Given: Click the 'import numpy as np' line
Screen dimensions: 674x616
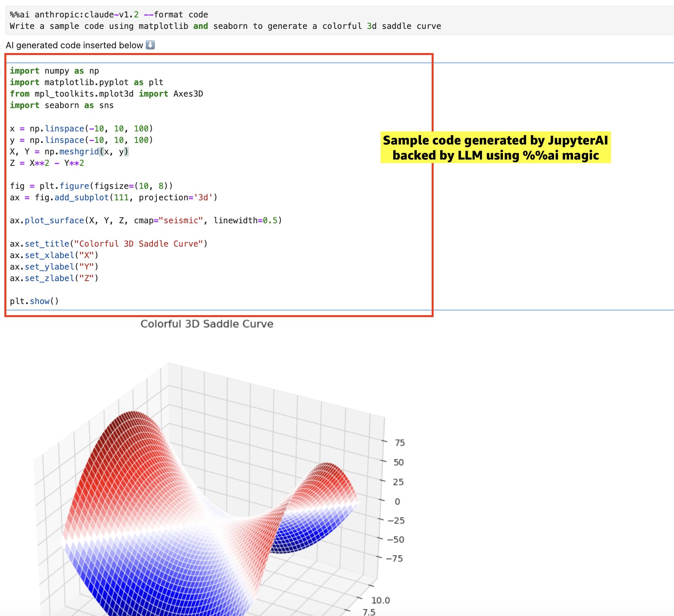Looking at the screenshot, I should click(54, 71).
